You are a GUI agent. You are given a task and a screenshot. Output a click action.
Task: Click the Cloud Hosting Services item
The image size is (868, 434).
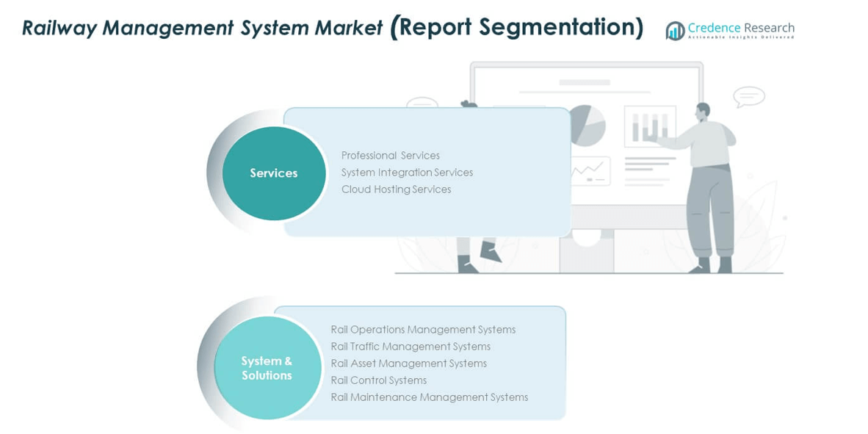396,189
